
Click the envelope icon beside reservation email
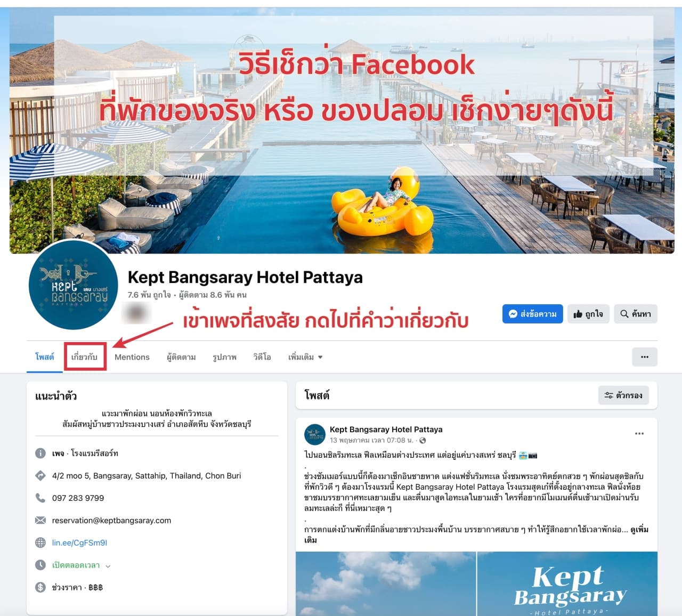(40, 520)
